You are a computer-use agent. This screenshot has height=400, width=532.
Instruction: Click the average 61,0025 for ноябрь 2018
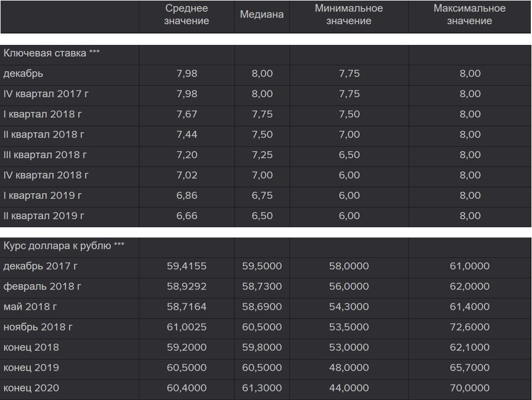pyautogui.click(x=186, y=327)
